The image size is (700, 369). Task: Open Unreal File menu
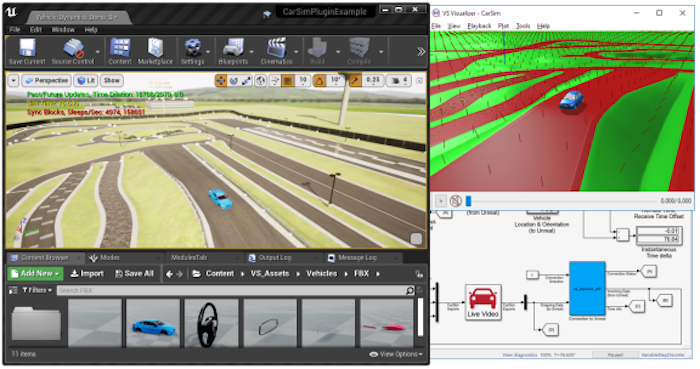[x=15, y=29]
